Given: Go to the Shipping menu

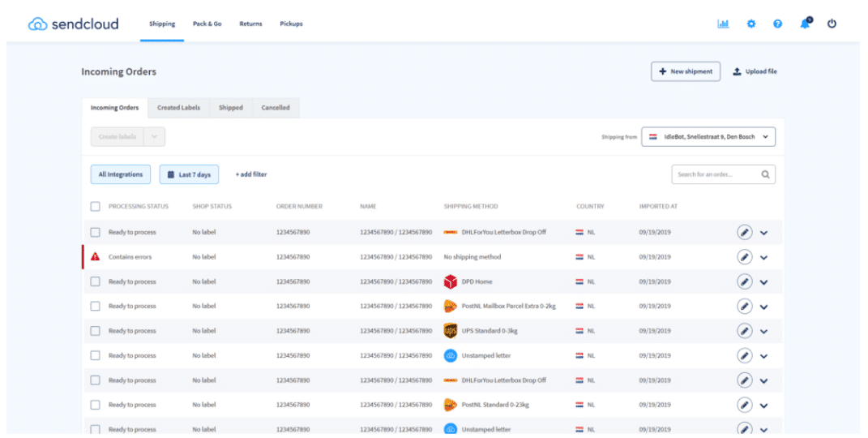Looking at the screenshot, I should point(162,24).
